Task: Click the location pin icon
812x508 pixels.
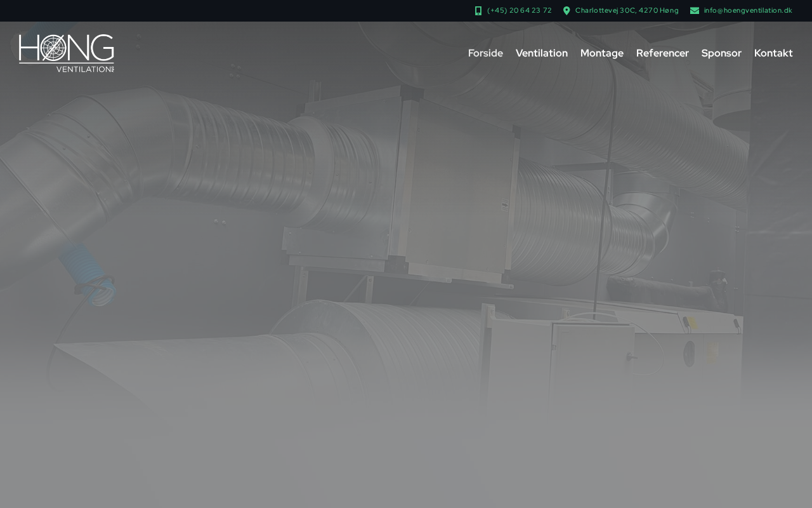Action: click(x=566, y=11)
